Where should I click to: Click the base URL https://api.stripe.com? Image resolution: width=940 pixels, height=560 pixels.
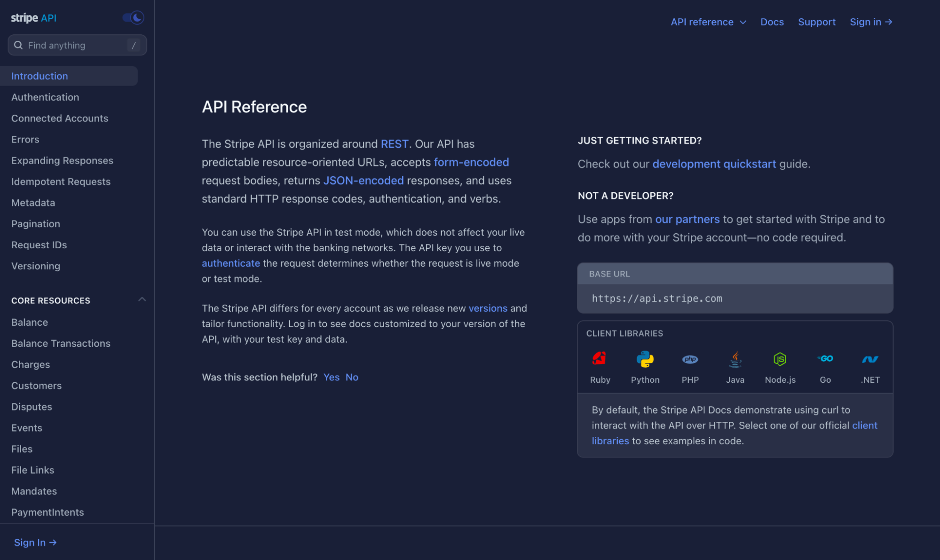click(656, 299)
